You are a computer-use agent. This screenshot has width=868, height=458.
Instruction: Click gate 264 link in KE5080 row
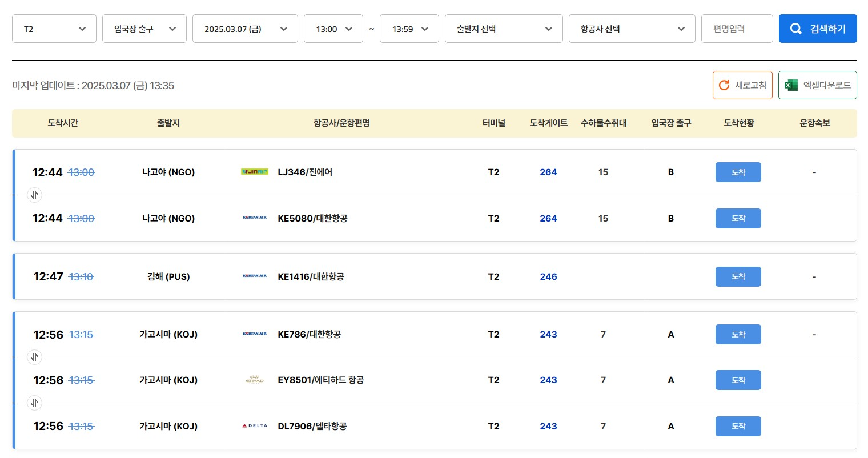pos(548,218)
